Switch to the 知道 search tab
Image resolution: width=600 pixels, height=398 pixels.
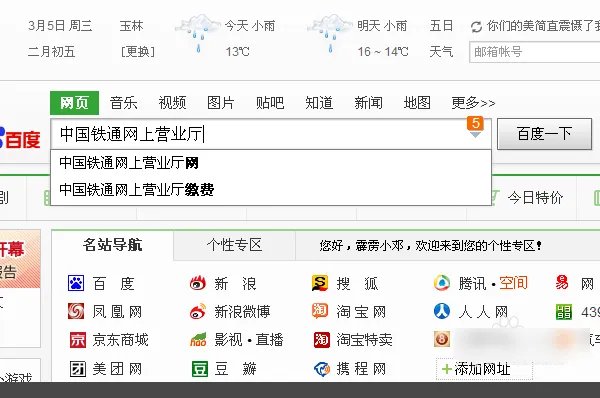[319, 103]
